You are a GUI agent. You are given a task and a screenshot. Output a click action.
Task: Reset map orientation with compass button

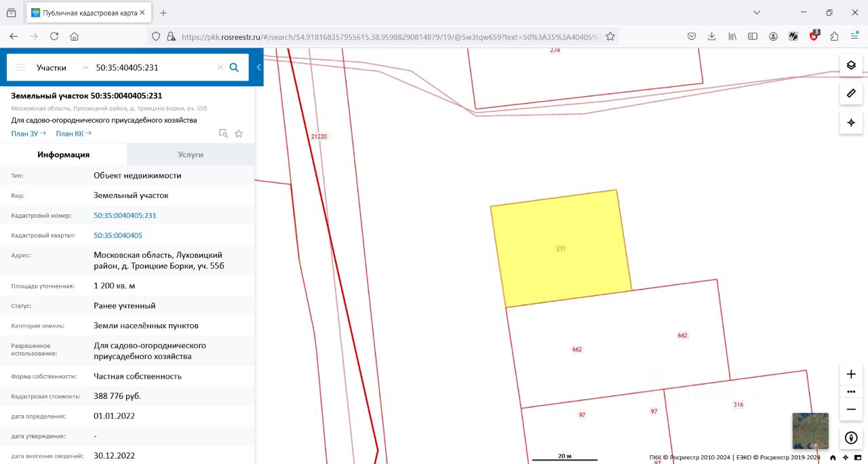pos(851,438)
